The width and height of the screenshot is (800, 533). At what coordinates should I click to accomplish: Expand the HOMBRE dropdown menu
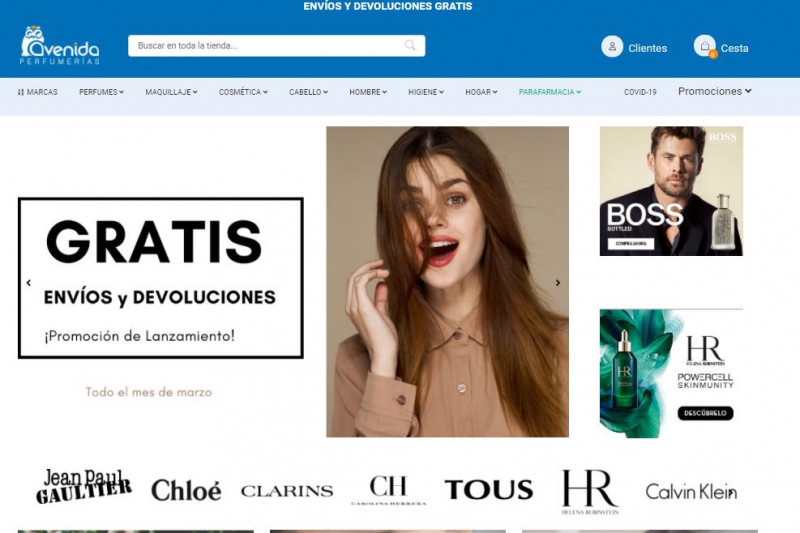coord(368,92)
